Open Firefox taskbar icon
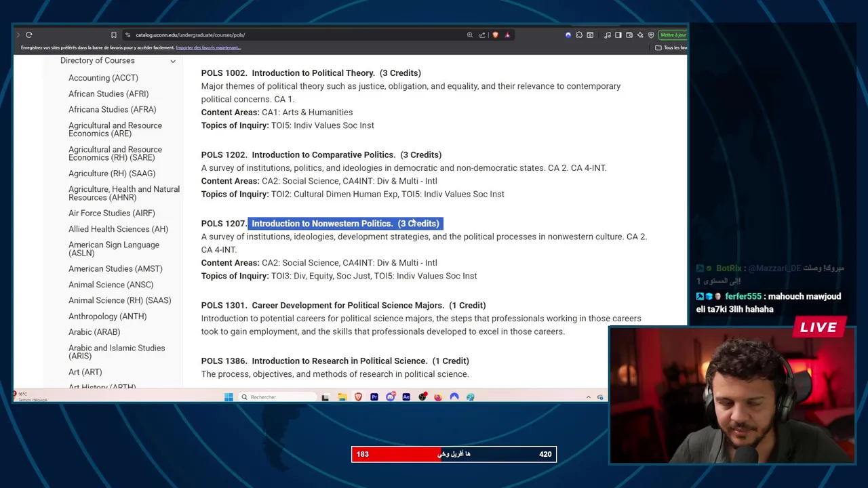This screenshot has width=868, height=488. [x=438, y=396]
